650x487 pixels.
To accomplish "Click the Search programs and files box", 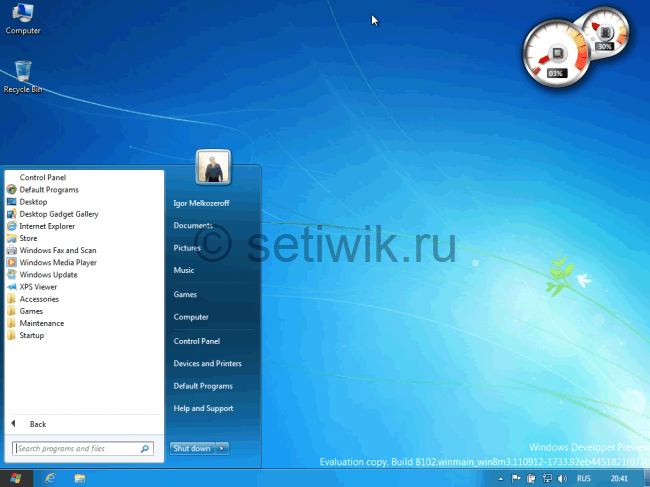I will coord(78,449).
